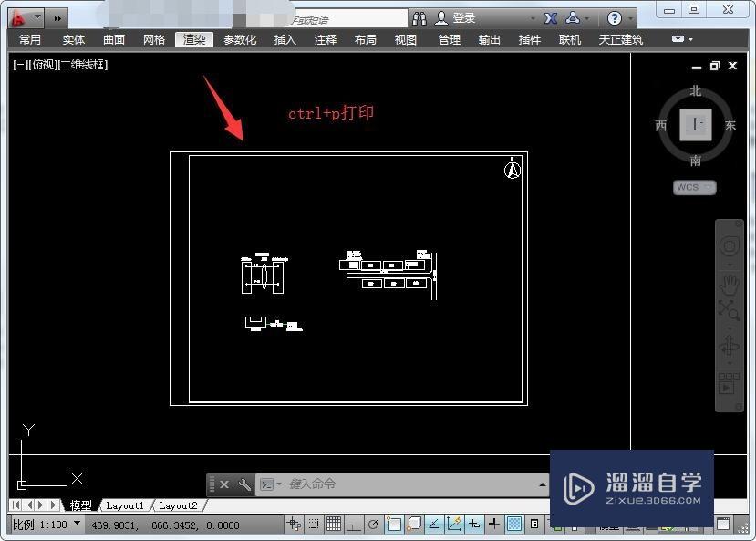Open the WCS coordinate system dropdown
Screen dimensions: 756x541
point(694,188)
